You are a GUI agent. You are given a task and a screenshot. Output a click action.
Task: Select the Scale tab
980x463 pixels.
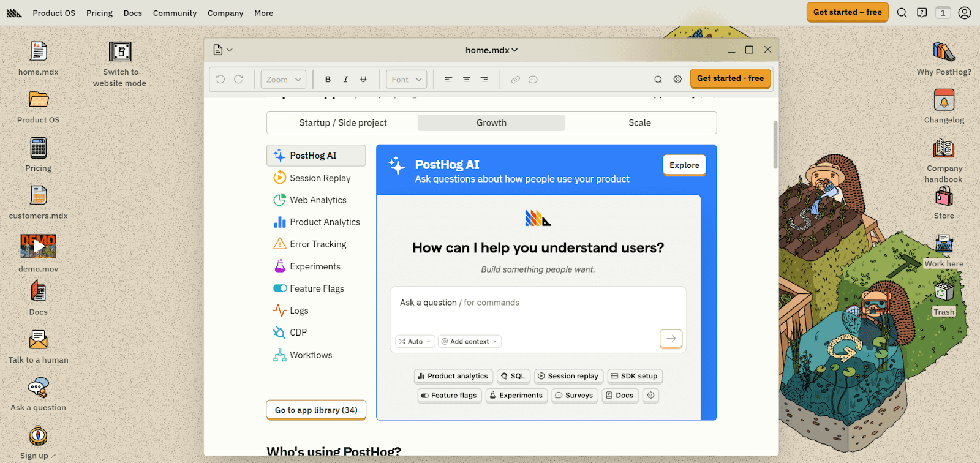[x=639, y=122]
